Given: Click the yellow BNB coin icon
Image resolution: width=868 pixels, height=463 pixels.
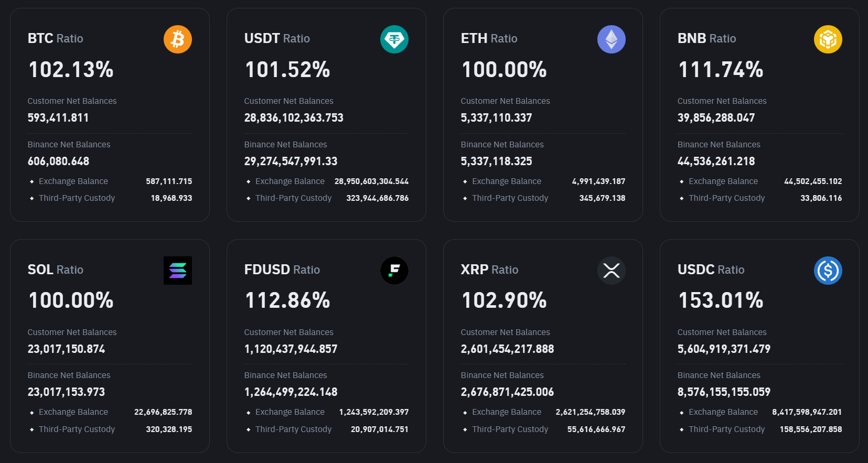Looking at the screenshot, I should [828, 39].
